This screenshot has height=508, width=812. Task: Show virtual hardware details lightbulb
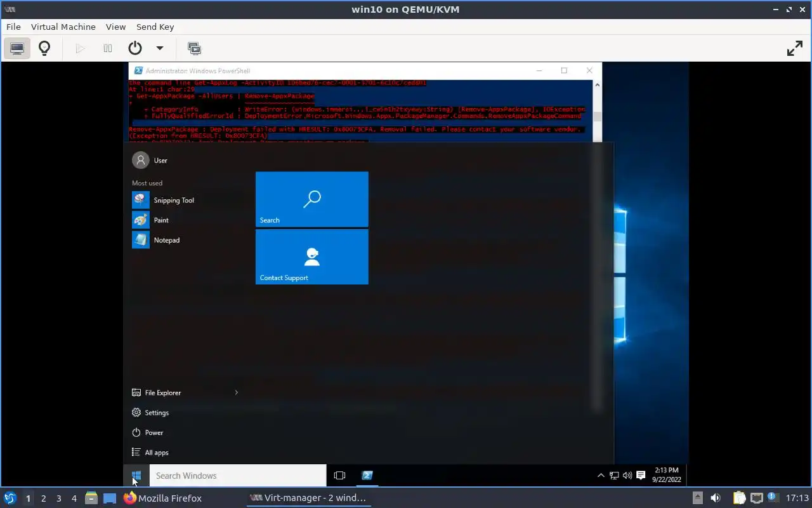click(x=44, y=48)
